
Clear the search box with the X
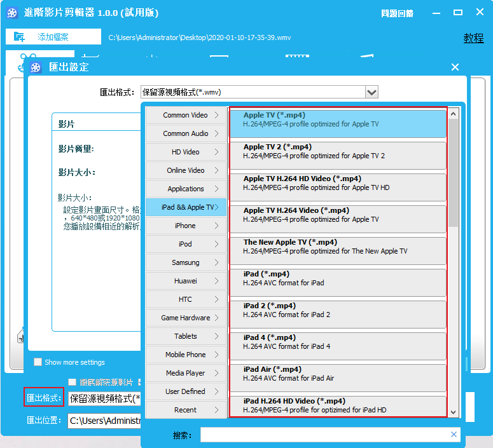tap(454, 435)
